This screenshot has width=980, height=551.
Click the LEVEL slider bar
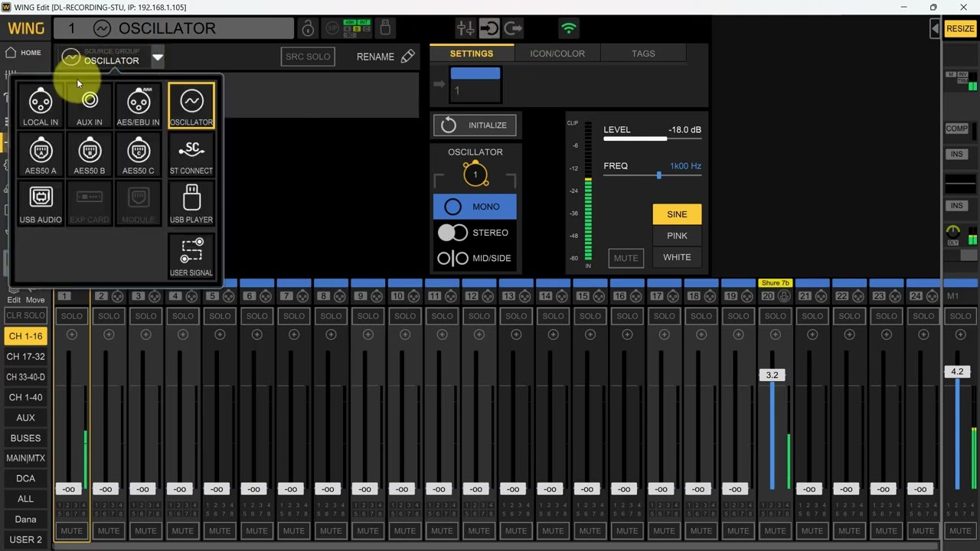[652, 139]
